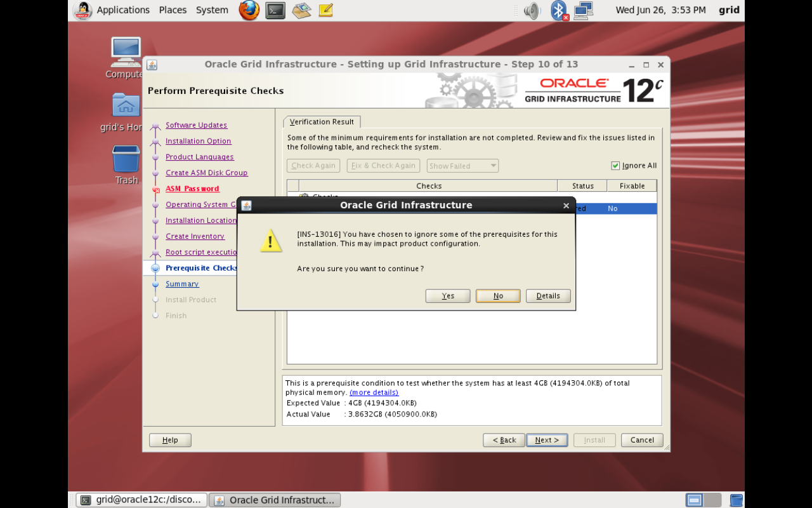This screenshot has width=812, height=508.
Task: Go to the Product Languages step
Action: pos(199,157)
